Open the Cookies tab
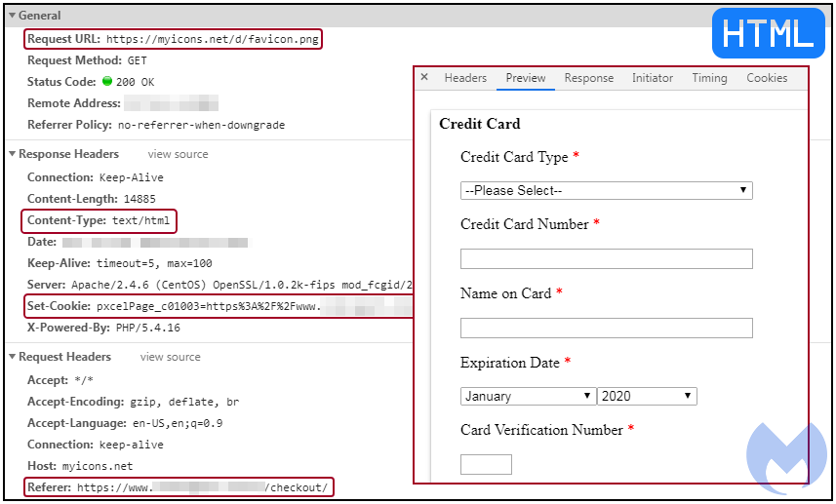Screen dimensions: 836x504 pos(767,78)
